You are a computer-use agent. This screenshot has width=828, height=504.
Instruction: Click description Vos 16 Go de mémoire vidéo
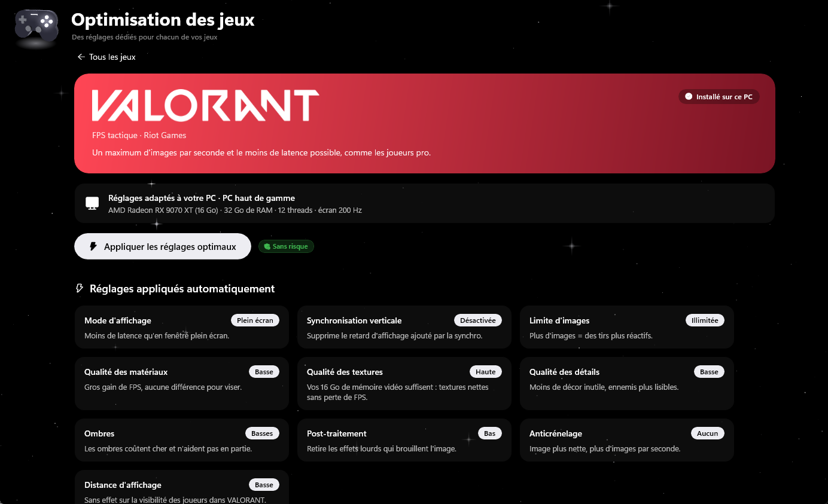pos(398,392)
